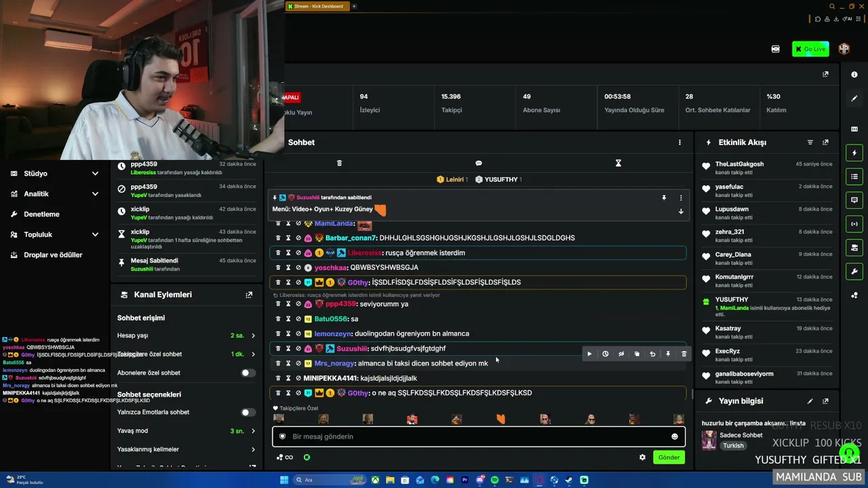This screenshot has height=488, width=868.
Task: Click the clock icon in message hover toolbar
Action: click(606, 354)
